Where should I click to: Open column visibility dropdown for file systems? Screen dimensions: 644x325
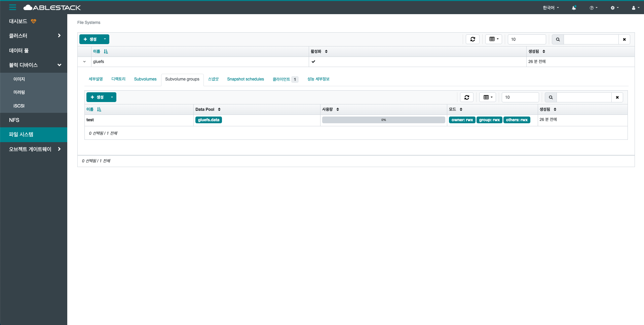(493, 39)
